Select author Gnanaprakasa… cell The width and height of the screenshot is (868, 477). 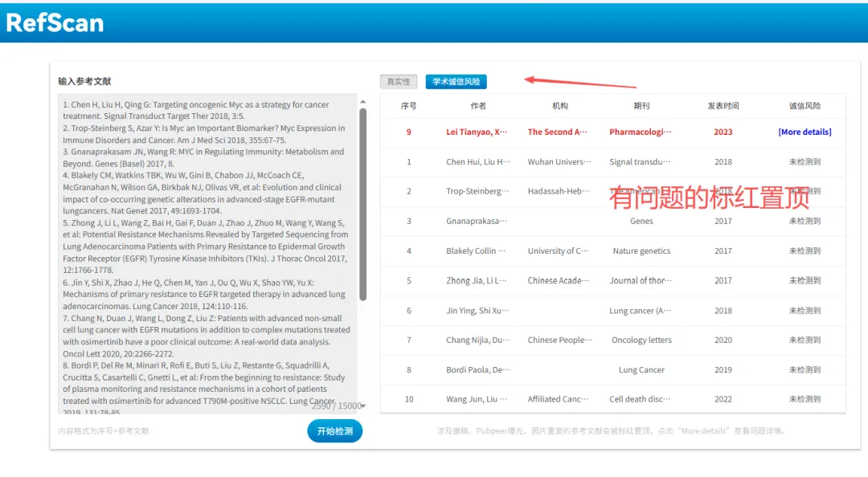click(x=477, y=221)
